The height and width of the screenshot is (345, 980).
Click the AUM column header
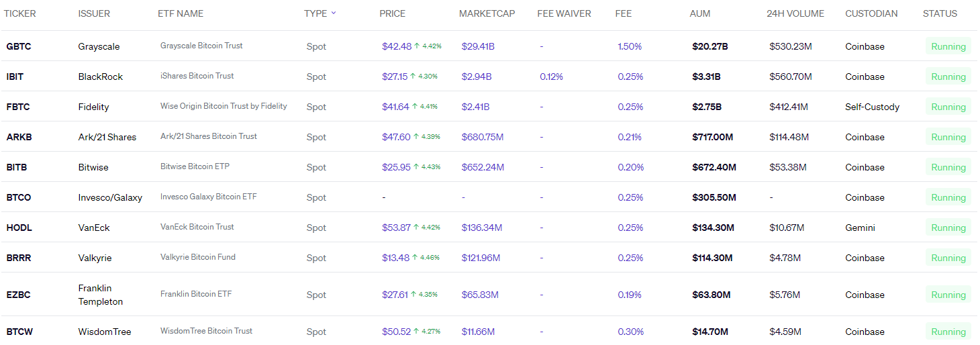point(699,13)
